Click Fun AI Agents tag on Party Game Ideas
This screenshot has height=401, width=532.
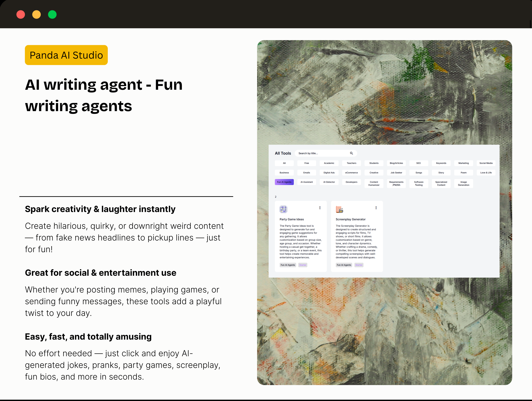coord(288,265)
